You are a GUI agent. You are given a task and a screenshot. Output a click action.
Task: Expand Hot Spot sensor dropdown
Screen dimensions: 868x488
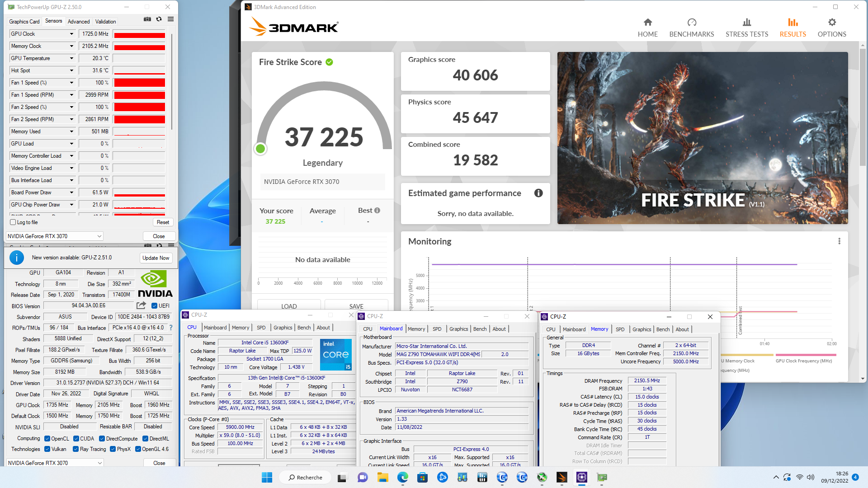pyautogui.click(x=71, y=70)
